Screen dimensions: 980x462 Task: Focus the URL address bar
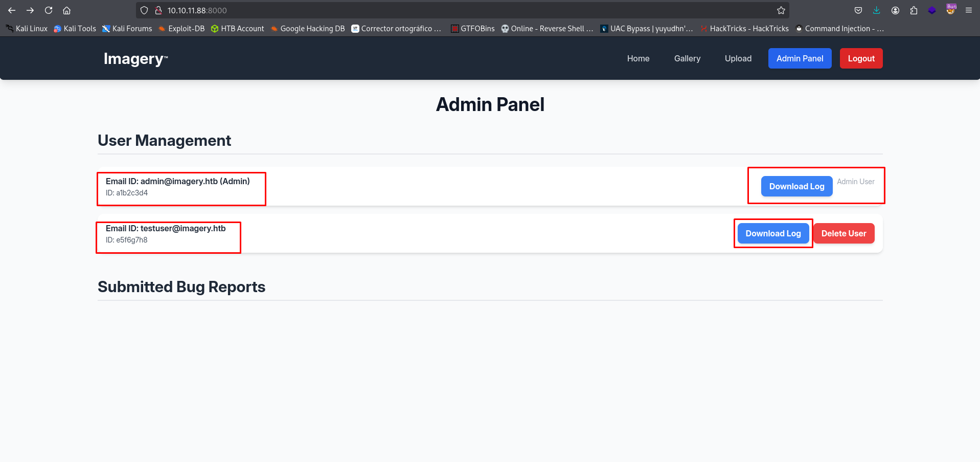pos(460,10)
